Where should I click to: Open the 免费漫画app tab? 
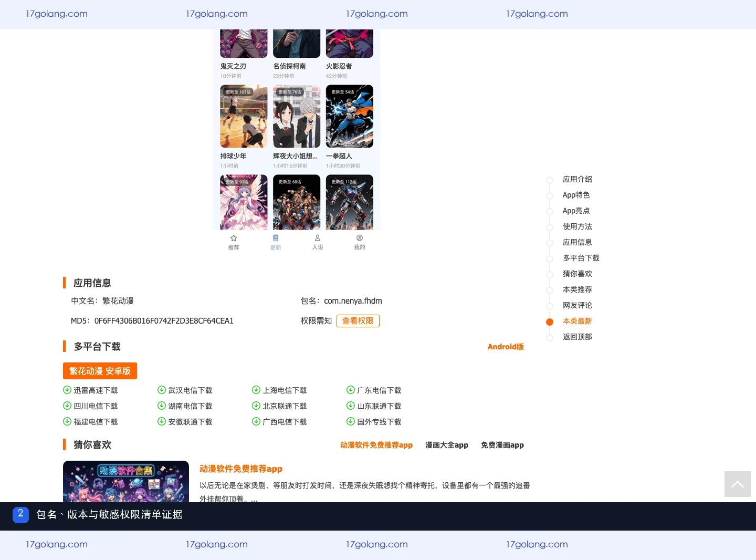coord(502,445)
